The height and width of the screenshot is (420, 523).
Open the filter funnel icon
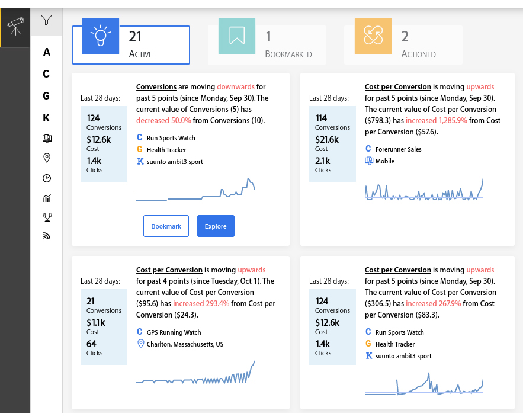click(46, 20)
